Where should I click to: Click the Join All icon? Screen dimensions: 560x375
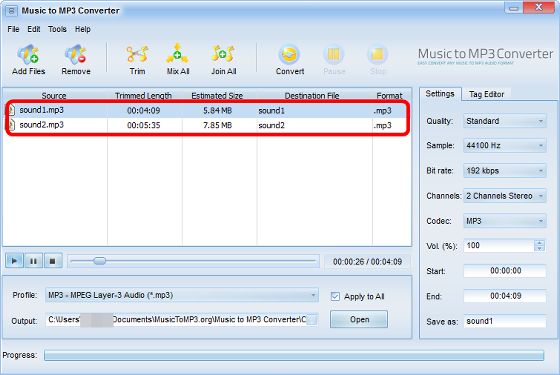(x=223, y=54)
